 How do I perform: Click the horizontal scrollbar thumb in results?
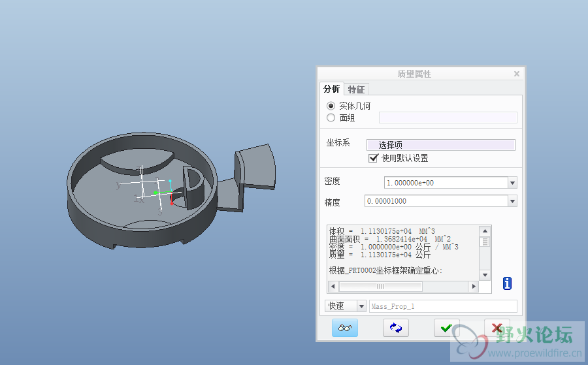[381, 286]
